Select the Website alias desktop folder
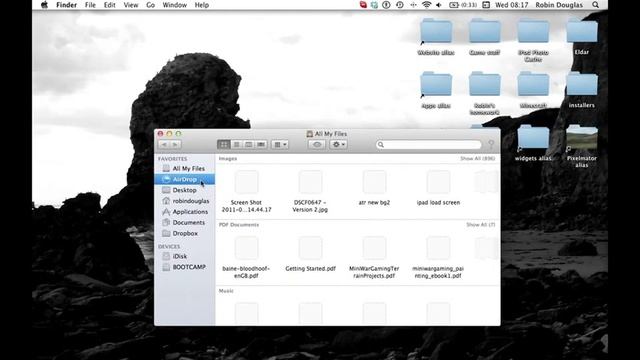This screenshot has height=360, width=640. (436, 37)
